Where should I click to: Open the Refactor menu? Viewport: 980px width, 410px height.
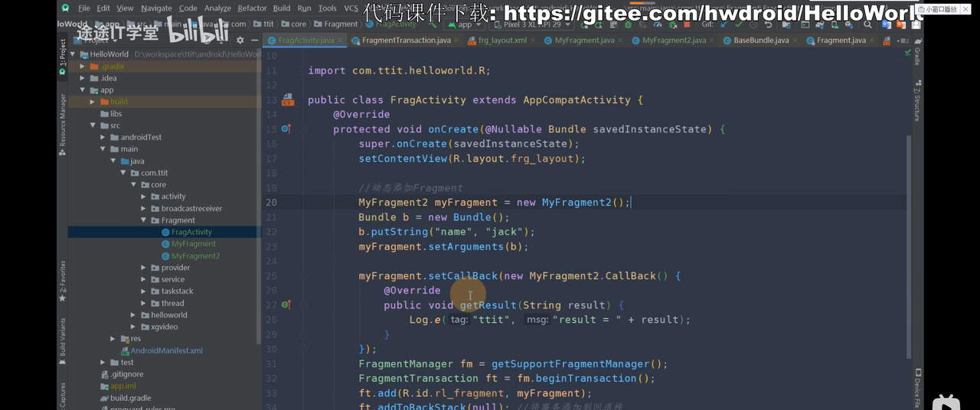(x=252, y=8)
